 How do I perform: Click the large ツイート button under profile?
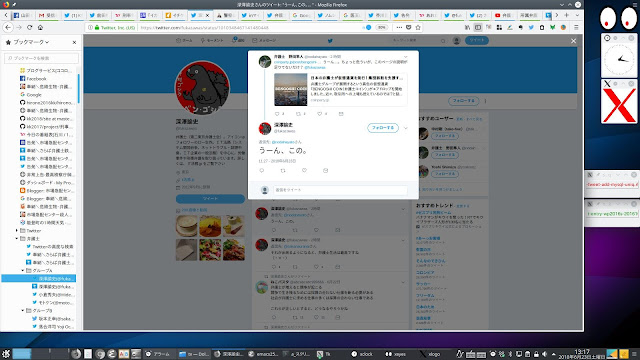(210, 198)
